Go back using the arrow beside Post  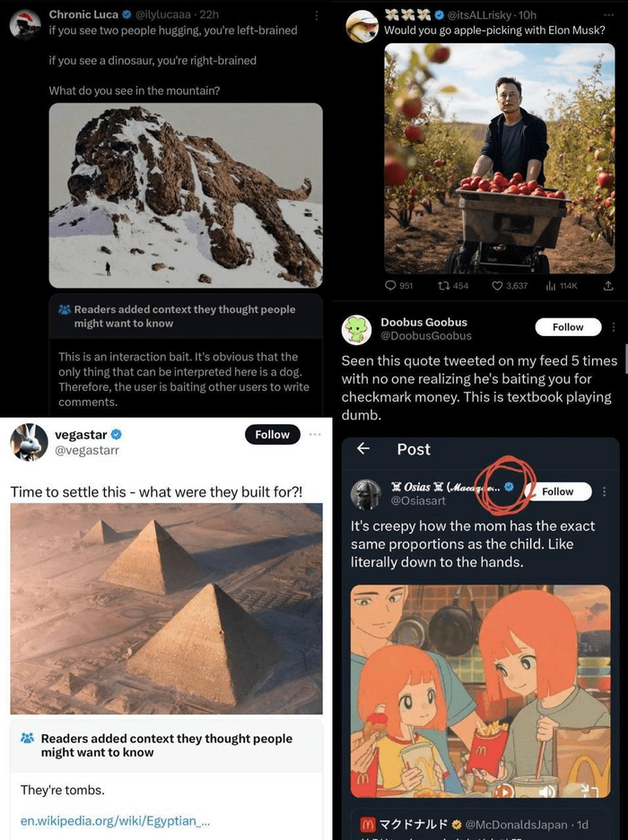(x=363, y=449)
